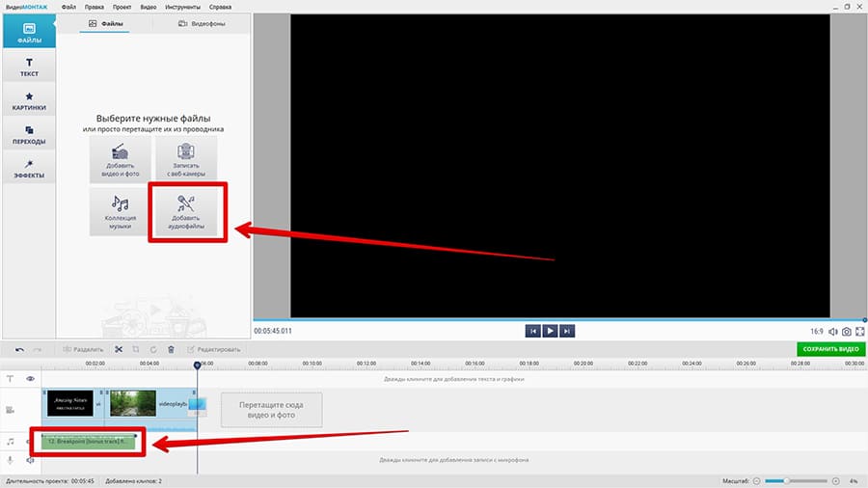Undo the last action
This screenshot has height=488, width=868.
point(20,350)
